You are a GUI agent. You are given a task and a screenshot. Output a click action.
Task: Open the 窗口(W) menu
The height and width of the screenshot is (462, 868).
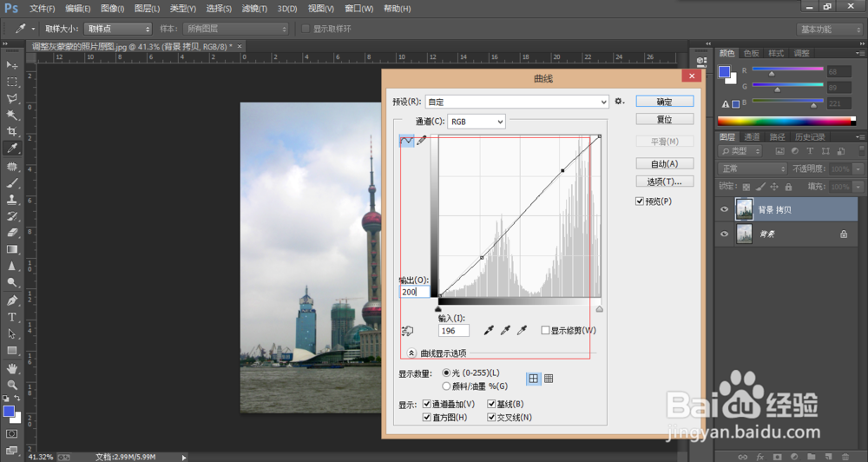358,9
